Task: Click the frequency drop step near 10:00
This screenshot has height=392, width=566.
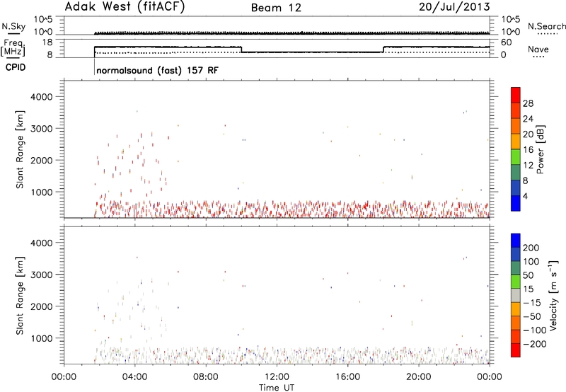Action: point(241,50)
